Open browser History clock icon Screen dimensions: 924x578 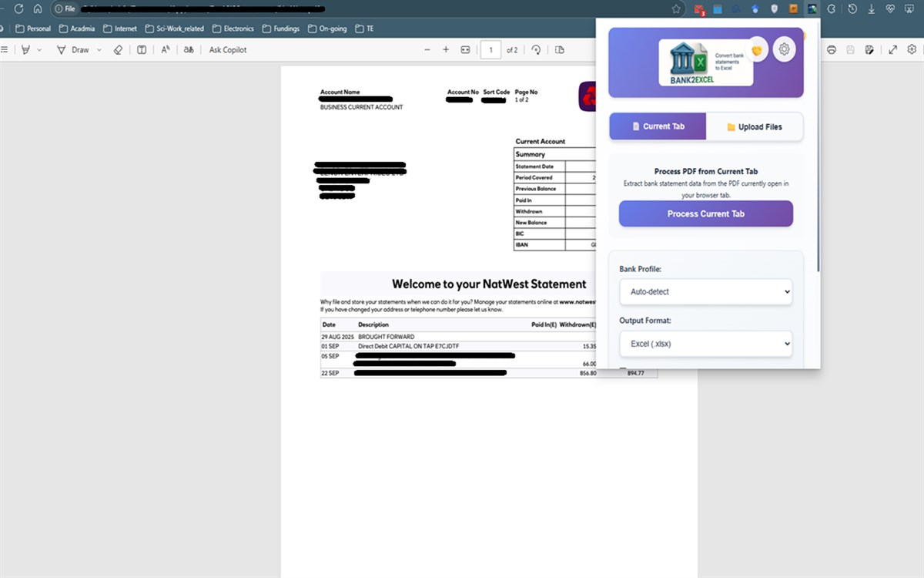852,9
